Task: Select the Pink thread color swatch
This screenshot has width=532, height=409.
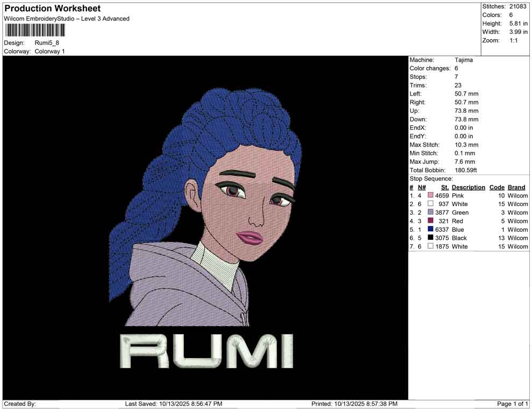Action: 430,196
